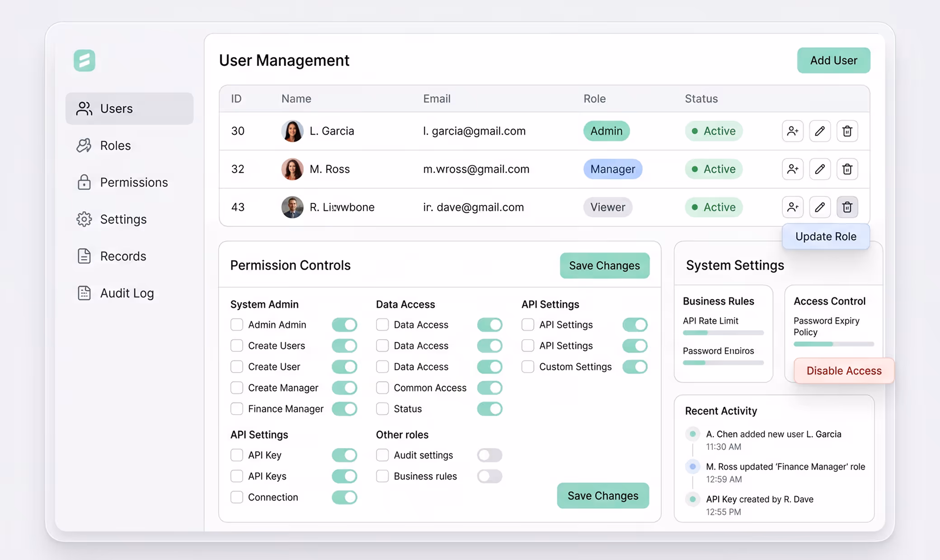
Task: Toggle the API Keys switch
Action: 344,476
